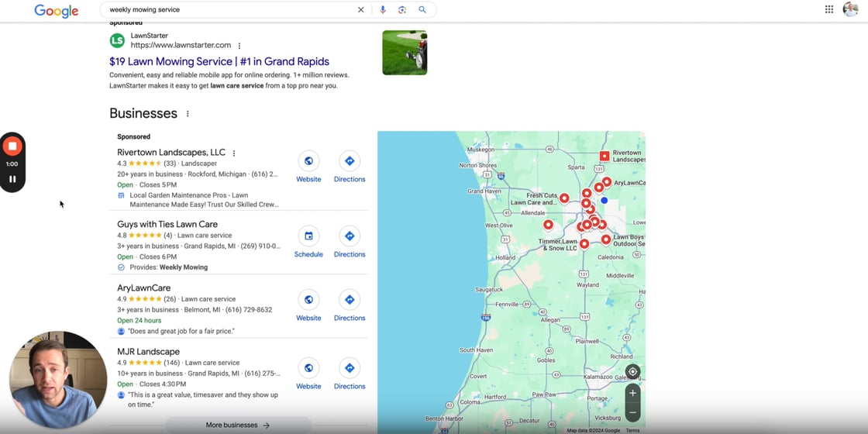Pause the screen recording
The image size is (868, 434).
tap(12, 179)
